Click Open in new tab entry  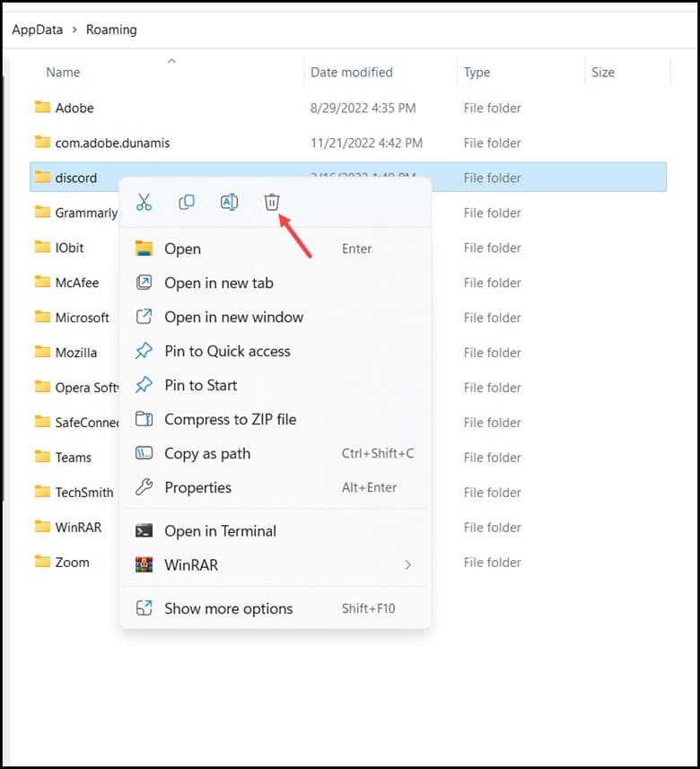pyautogui.click(x=218, y=283)
